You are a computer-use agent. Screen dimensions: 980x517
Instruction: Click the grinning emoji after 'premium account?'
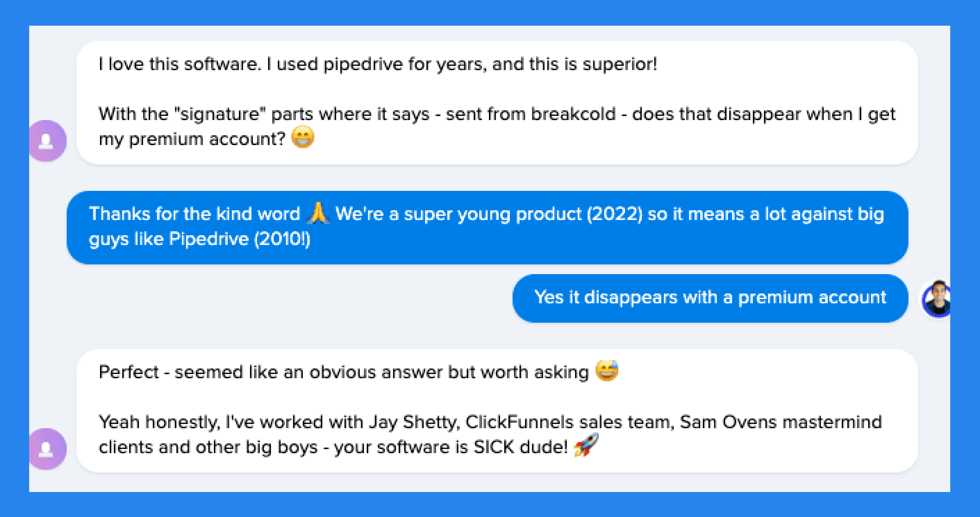(x=303, y=137)
